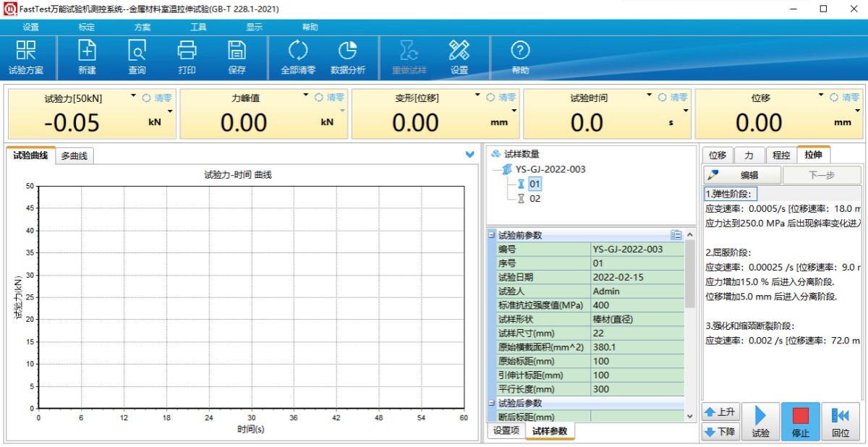This screenshot has width=868, height=447.
Task: Switch to the 位移 control tab
Action: [x=718, y=155]
